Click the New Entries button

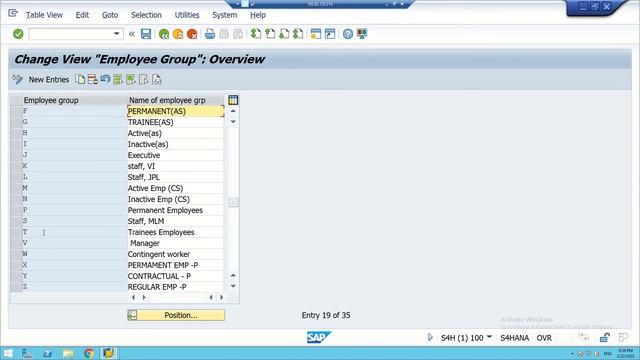tap(49, 80)
